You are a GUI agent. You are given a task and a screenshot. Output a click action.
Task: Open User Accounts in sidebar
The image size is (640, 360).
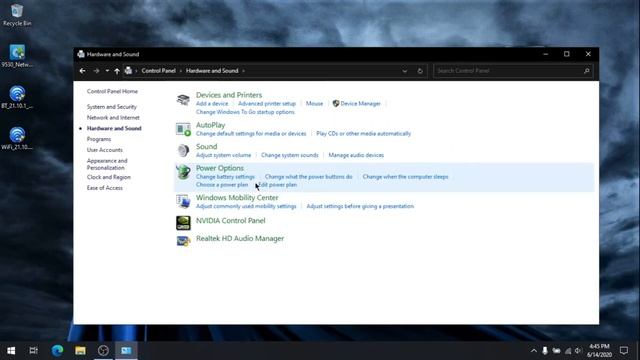click(104, 150)
